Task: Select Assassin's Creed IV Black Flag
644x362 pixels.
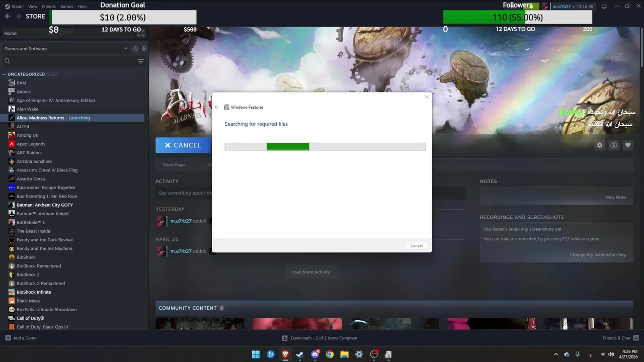Action: click(47, 170)
